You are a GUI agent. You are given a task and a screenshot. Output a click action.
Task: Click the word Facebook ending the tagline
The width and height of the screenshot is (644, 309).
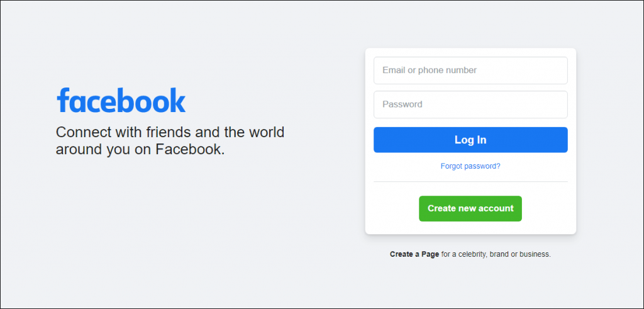pos(190,149)
